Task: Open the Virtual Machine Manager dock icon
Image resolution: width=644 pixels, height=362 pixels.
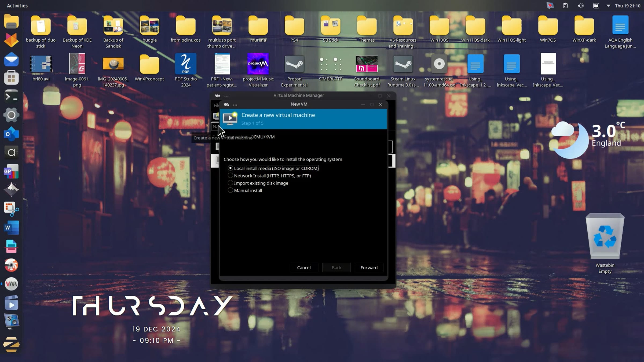Action: coord(11,284)
